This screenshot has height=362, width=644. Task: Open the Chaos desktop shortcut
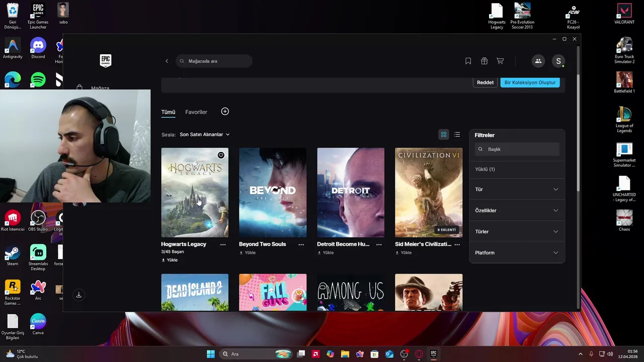[624, 220]
